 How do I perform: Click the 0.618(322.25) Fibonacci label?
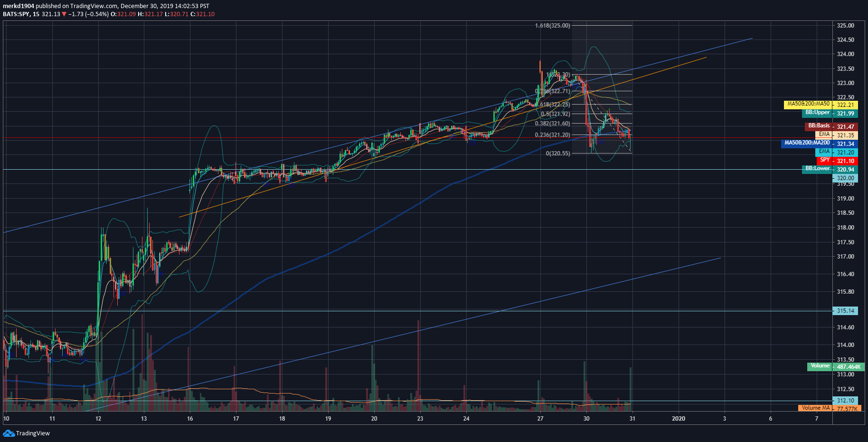(x=554, y=105)
